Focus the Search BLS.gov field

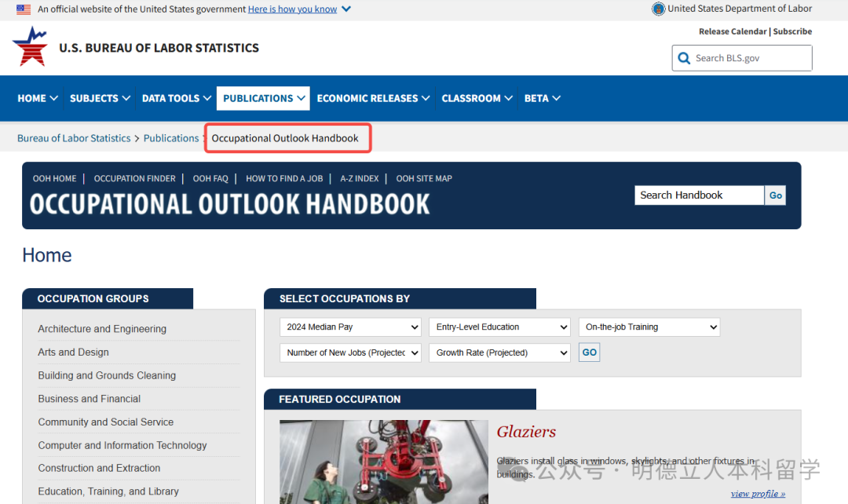(x=742, y=58)
